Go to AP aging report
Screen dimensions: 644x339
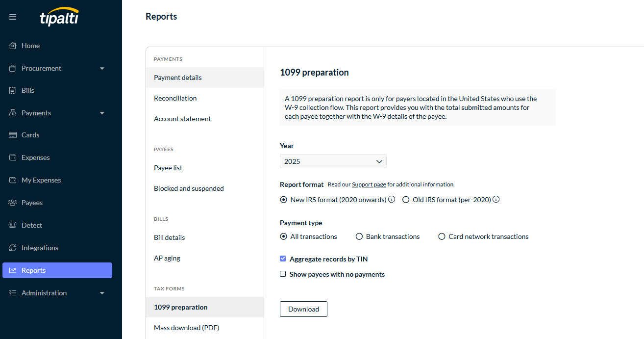(x=167, y=258)
